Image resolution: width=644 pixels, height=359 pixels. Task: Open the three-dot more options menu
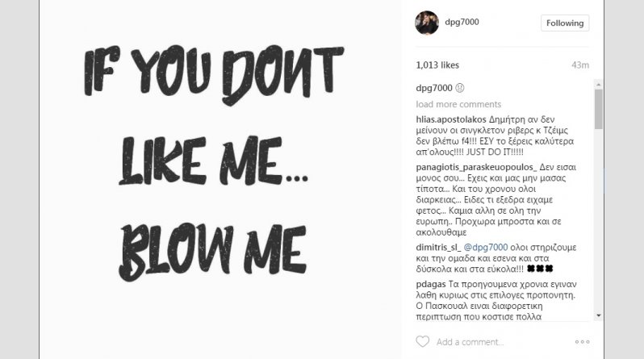582,341
